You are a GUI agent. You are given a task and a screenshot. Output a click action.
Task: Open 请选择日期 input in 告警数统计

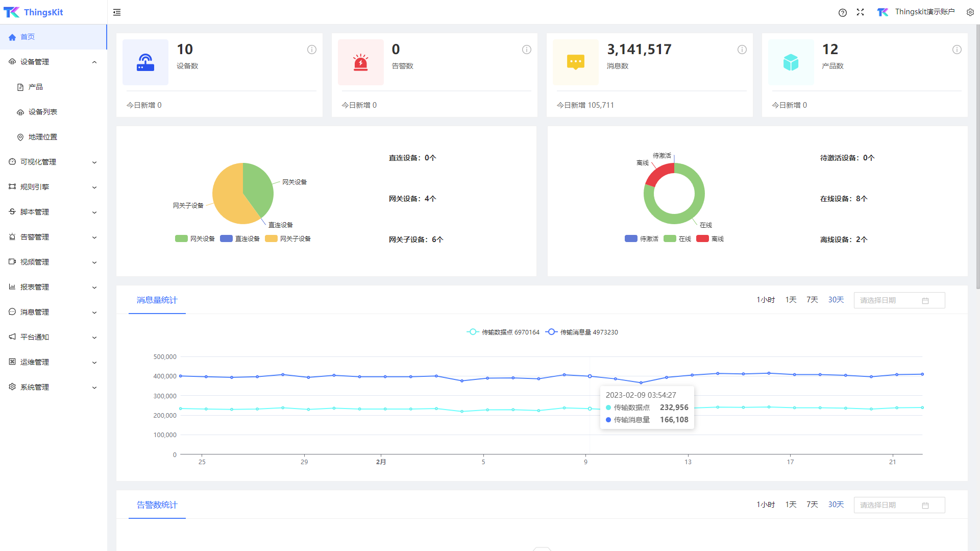point(899,505)
